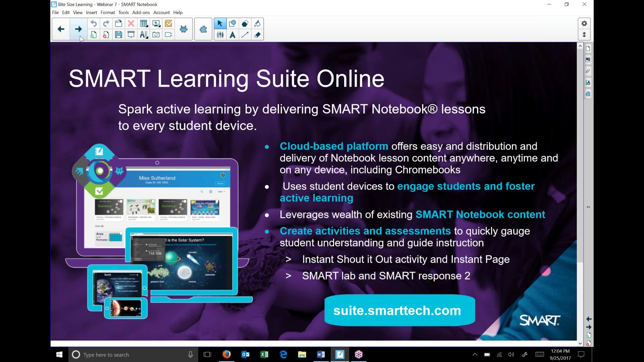
Task: Click the Save button
Action: (x=118, y=35)
